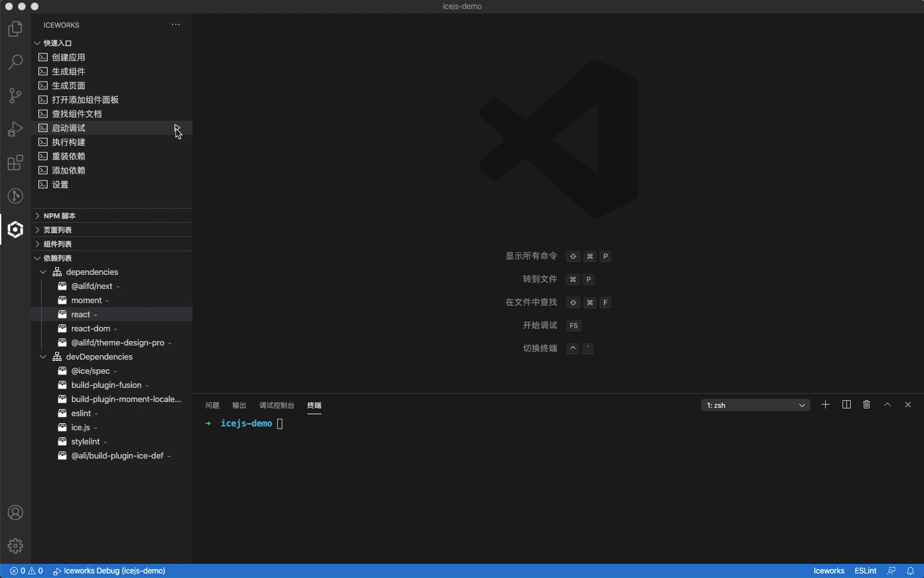Screen dimensions: 924x578
Task: Open the Accounts menu icon
Action: pyautogui.click(x=15, y=512)
